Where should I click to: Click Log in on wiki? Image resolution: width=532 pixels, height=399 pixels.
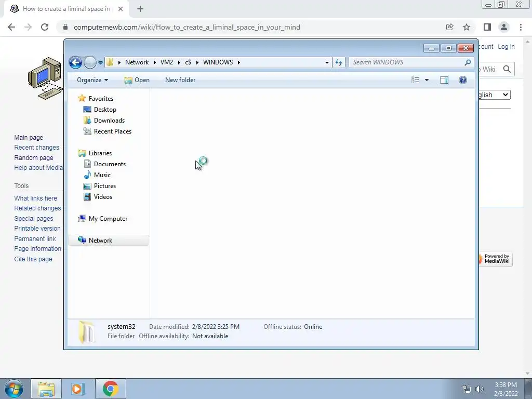coord(506,47)
